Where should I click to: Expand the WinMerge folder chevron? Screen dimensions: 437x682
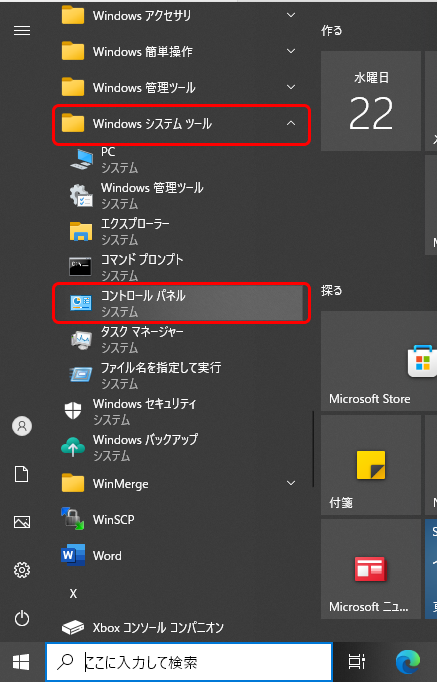tap(291, 483)
